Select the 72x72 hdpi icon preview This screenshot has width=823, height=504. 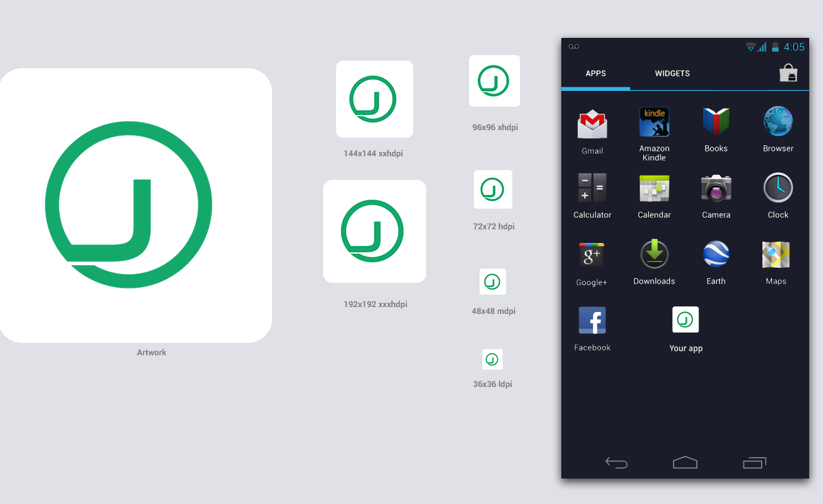tap(493, 189)
